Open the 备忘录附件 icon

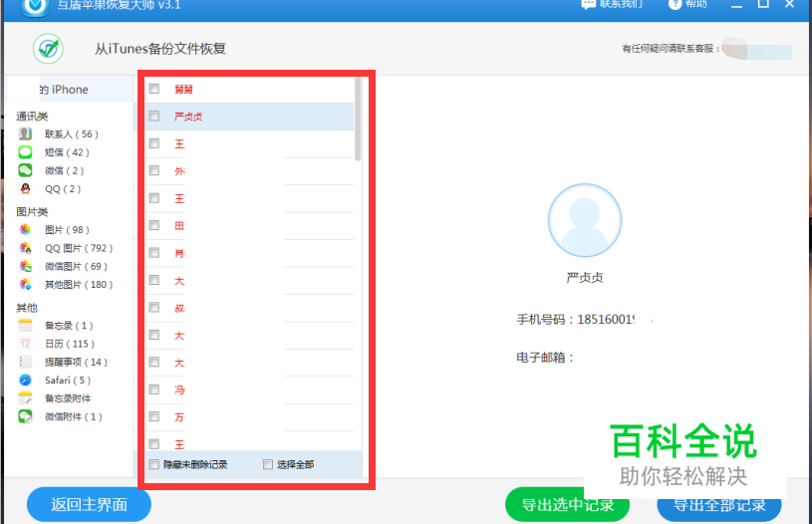pos(25,398)
